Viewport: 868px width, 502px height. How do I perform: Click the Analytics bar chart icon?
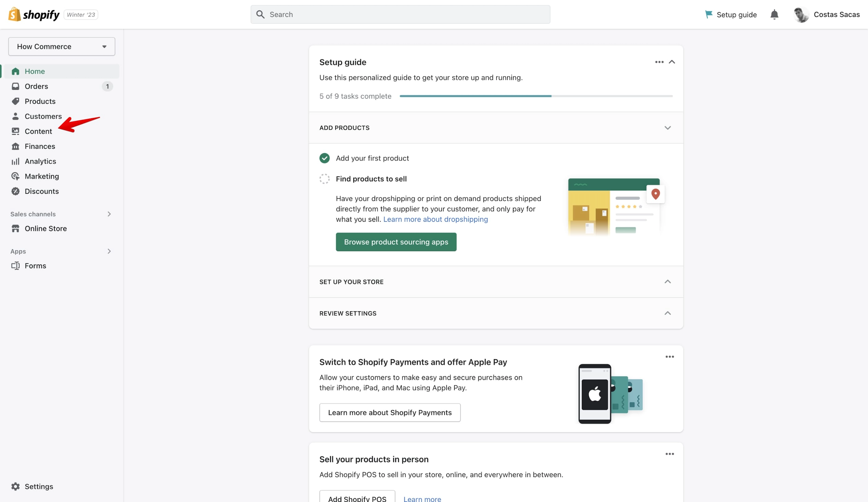point(15,161)
